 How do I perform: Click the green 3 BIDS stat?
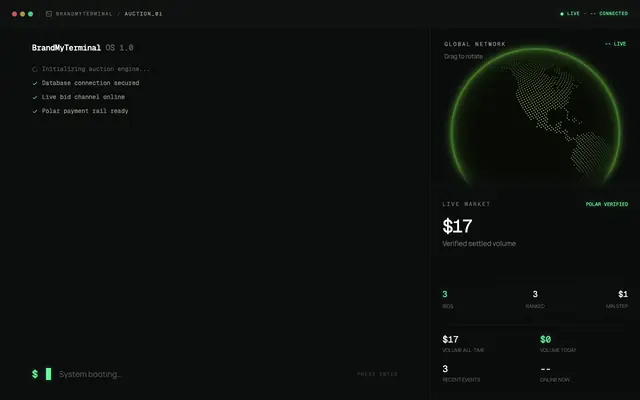coord(447,299)
